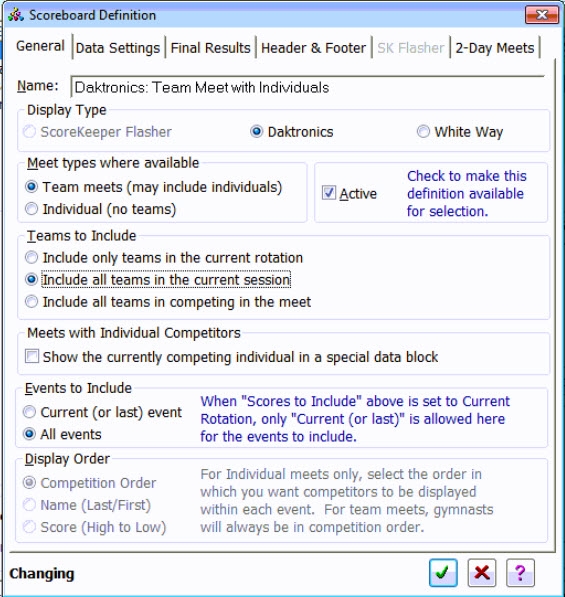
Task: Click the 'Teams to Include' group label
Action: [x=81, y=236]
